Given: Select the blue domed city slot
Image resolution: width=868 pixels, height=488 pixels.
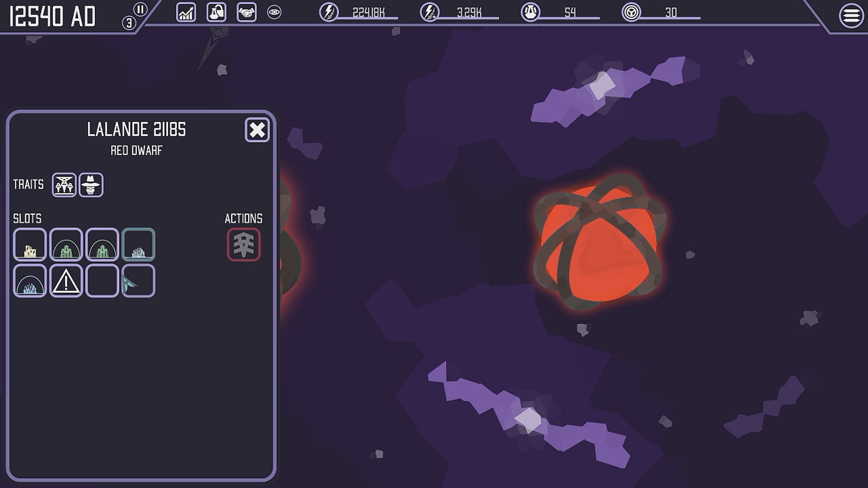Looking at the screenshot, I should click(x=30, y=281).
